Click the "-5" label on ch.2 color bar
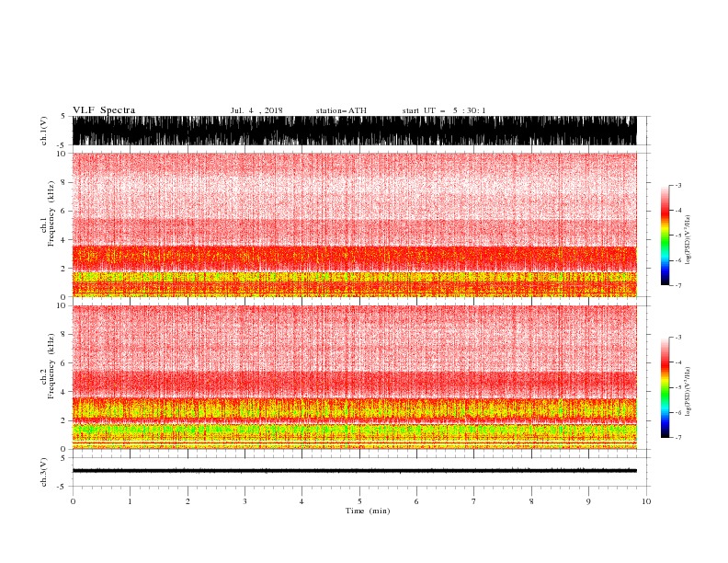 [678, 387]
